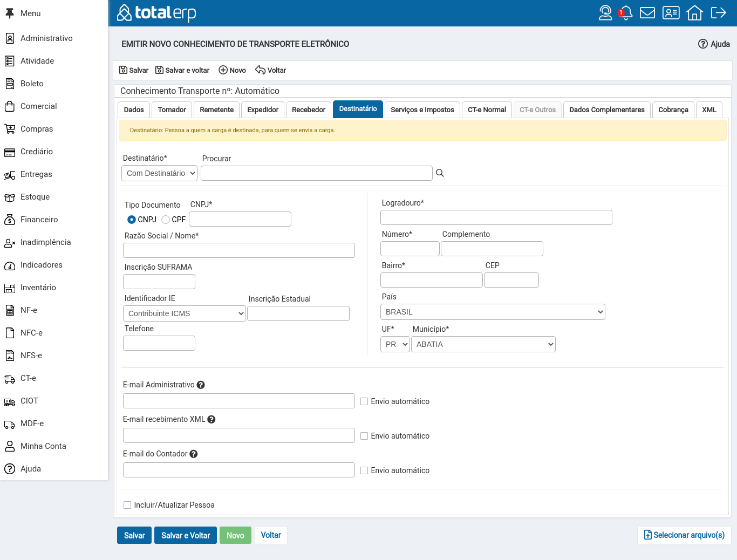
Task: Enable Envio automático for E-mail do Contador
Action: click(x=364, y=470)
